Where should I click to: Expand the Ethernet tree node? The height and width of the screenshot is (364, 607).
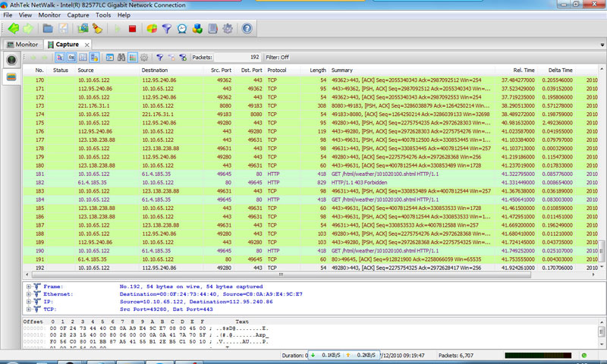pos(29,295)
